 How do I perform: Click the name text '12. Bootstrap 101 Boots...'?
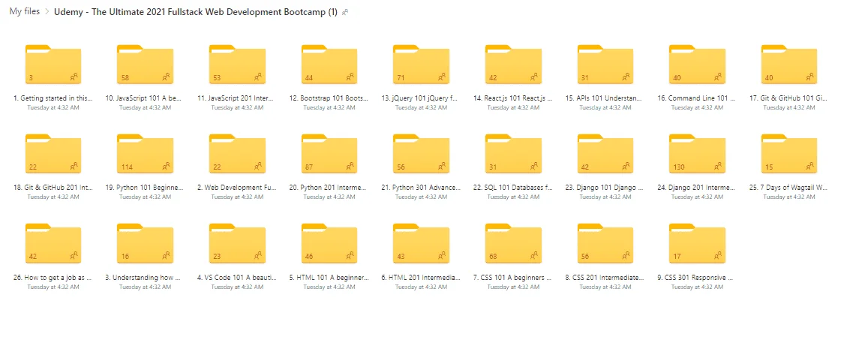(329, 98)
